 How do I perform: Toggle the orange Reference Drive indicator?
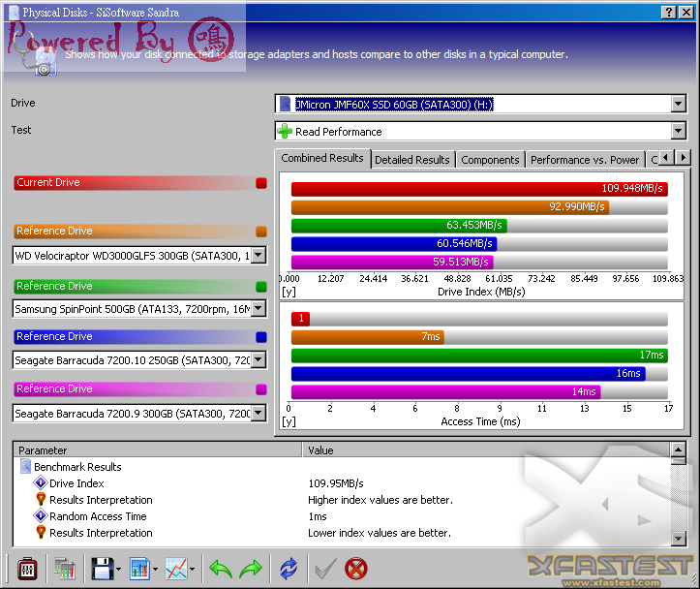click(x=261, y=232)
